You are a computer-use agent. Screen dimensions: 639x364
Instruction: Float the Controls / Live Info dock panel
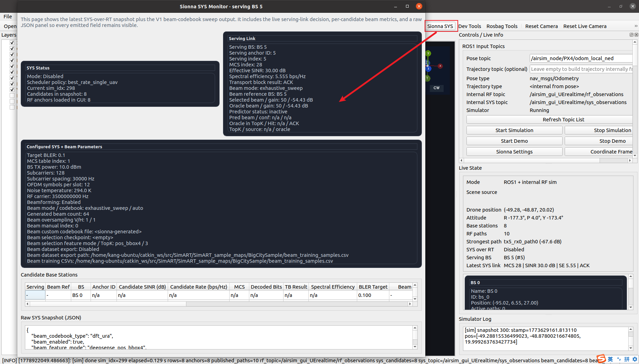[631, 35]
